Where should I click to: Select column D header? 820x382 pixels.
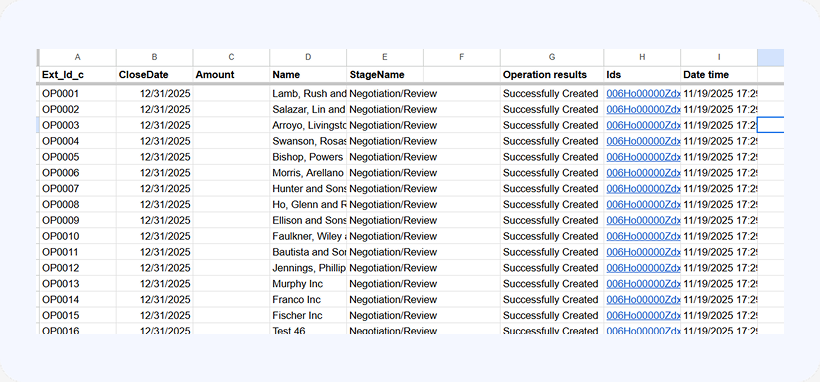pyautogui.click(x=308, y=57)
